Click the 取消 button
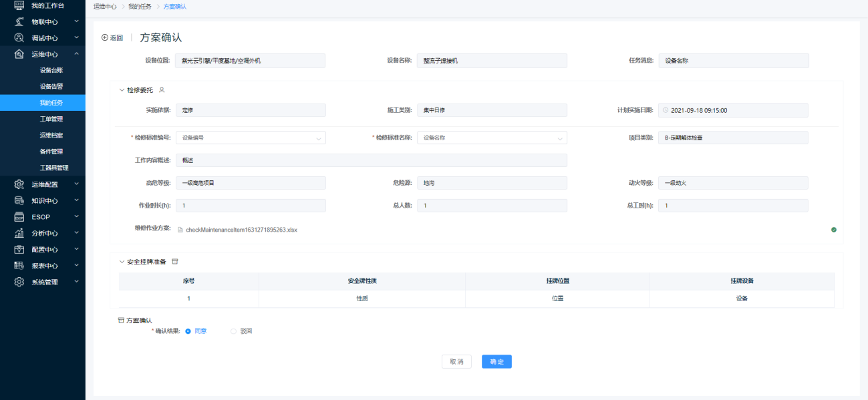Image resolution: width=868 pixels, height=400 pixels. pos(456,361)
